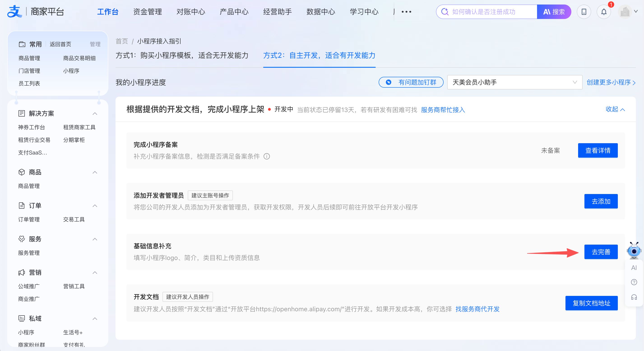Open 员工列表 in 常用
Image resolution: width=644 pixels, height=351 pixels.
click(x=29, y=84)
